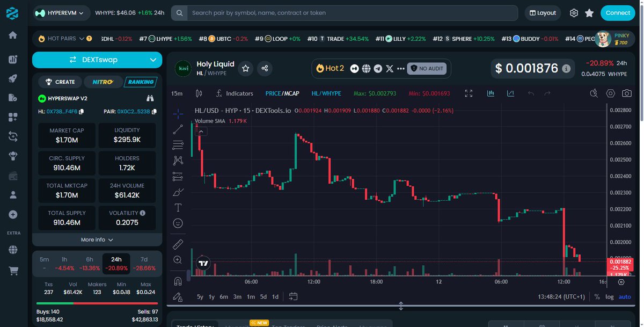The width and height of the screenshot is (644, 327).
Task: Select the Text drawing tool
Action: 178,207
